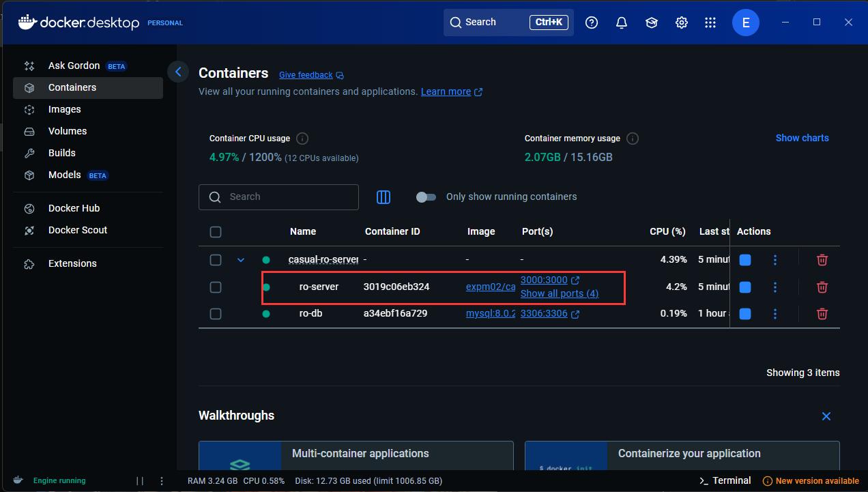Stop the ro-server container
The height and width of the screenshot is (492, 868).
point(745,287)
